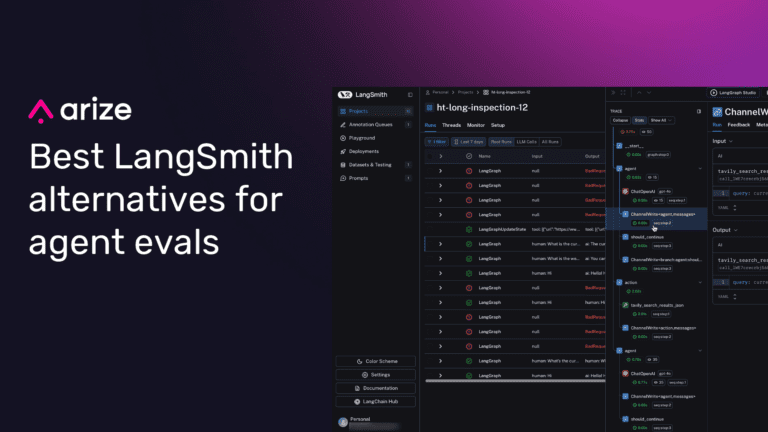
Task: Click the graph:step:0 tag under __start__
Action: click(x=658, y=155)
